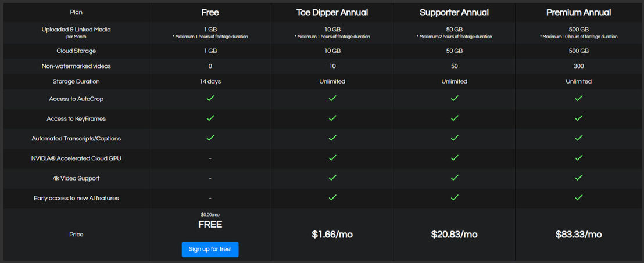
Task: Click the $0.00/mo text
Action: pos(210,215)
